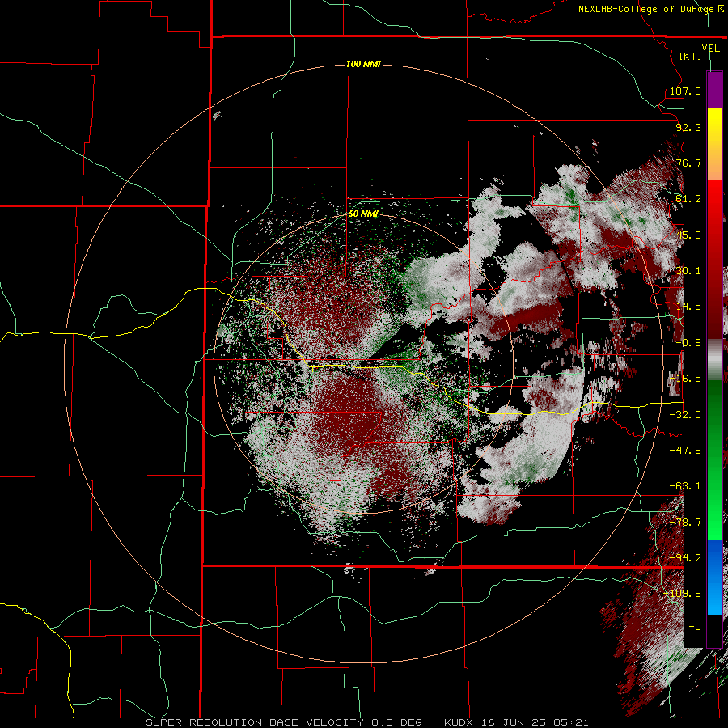Image resolution: width=728 pixels, height=728 pixels.
Task: Click the -16.5 value on velocity scale
Action: 685,379
